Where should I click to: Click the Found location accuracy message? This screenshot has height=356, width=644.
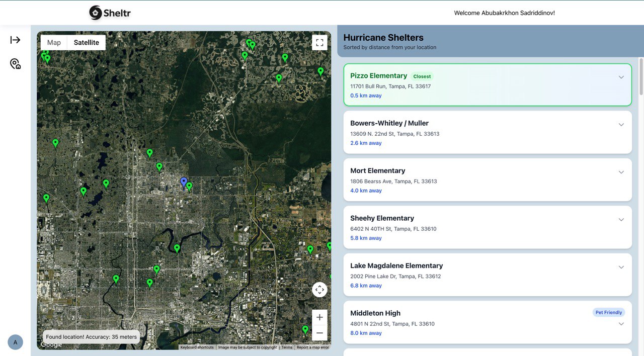91,337
